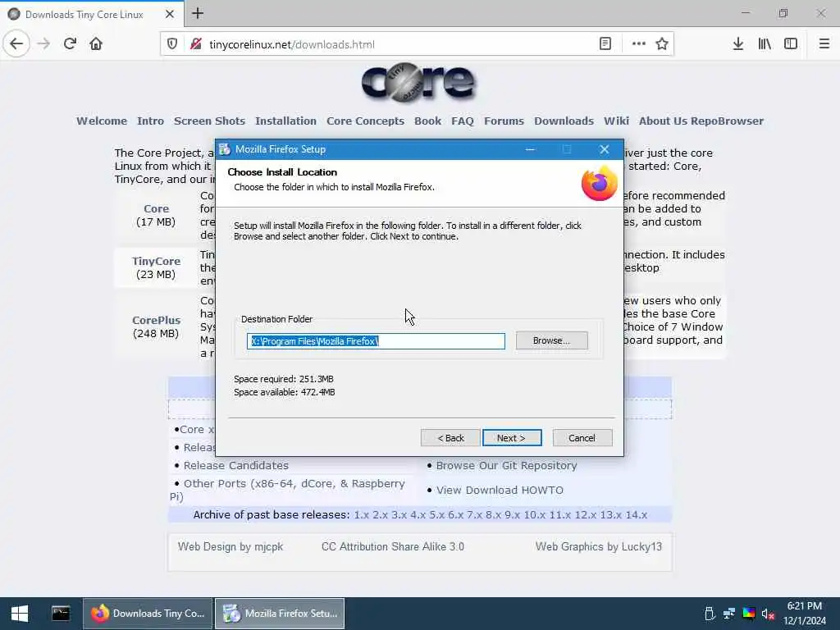This screenshot has width=840, height=630.
Task: Click the Firefox back arrow button
Action: 16,44
